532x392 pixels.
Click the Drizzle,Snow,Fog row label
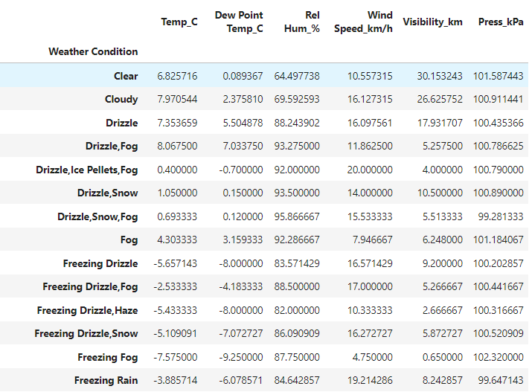[97, 216]
